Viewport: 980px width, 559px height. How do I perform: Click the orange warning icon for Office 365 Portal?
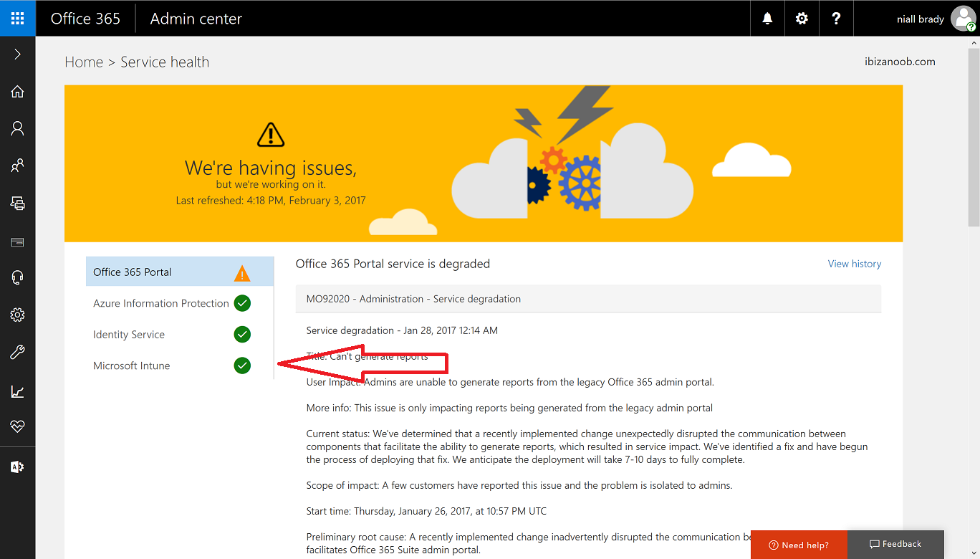(x=242, y=273)
